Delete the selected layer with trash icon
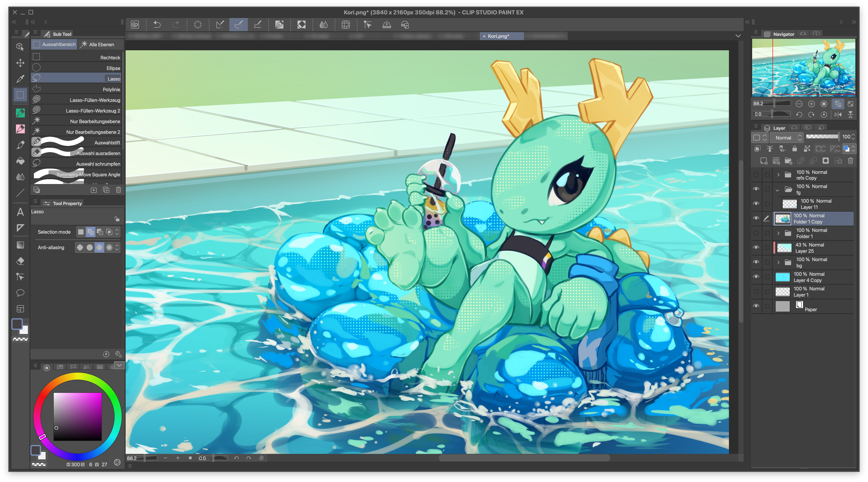 click(850, 161)
